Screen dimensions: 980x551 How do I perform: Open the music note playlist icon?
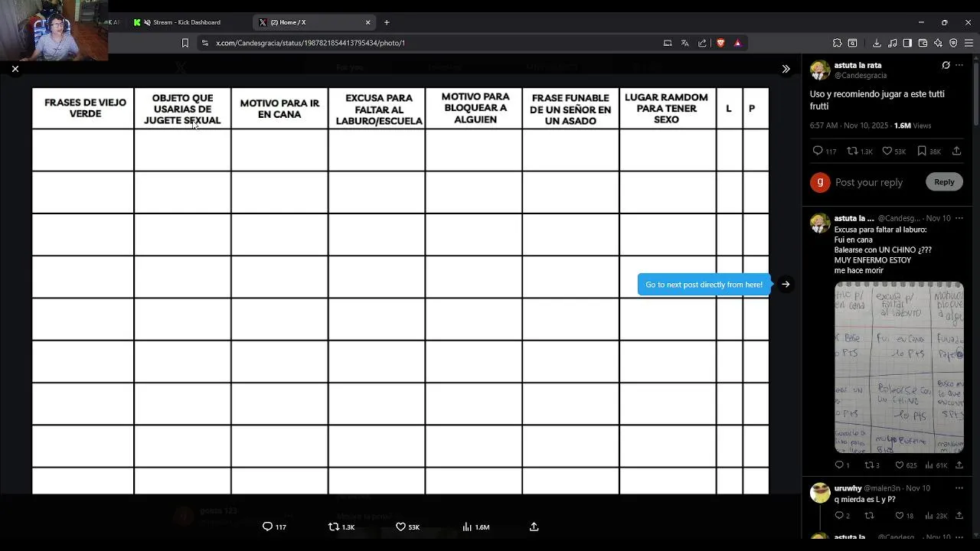(x=892, y=43)
